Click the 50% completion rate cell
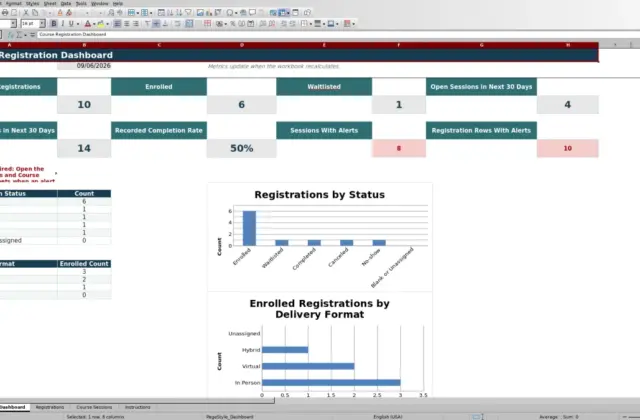The height and width of the screenshot is (420, 640). [242, 148]
